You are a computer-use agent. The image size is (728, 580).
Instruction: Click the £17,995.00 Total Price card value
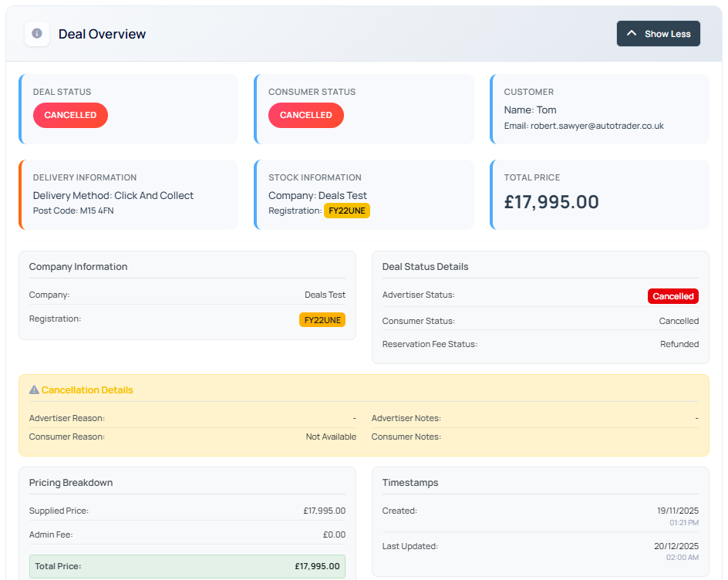(x=551, y=202)
